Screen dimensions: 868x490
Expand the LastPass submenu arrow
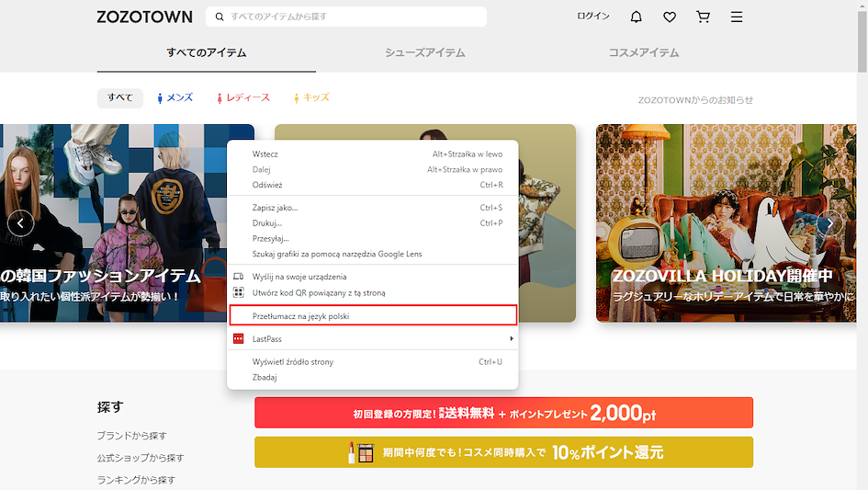[x=512, y=338]
